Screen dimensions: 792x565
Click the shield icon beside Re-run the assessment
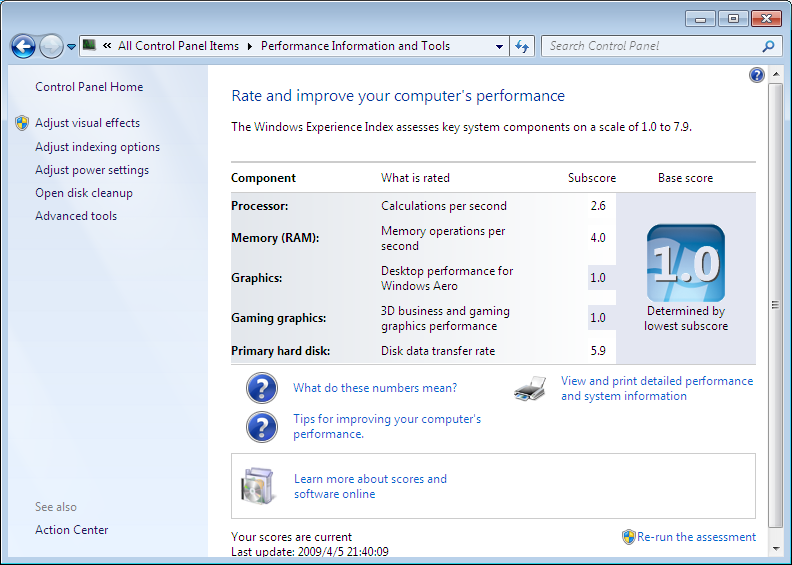[628, 537]
